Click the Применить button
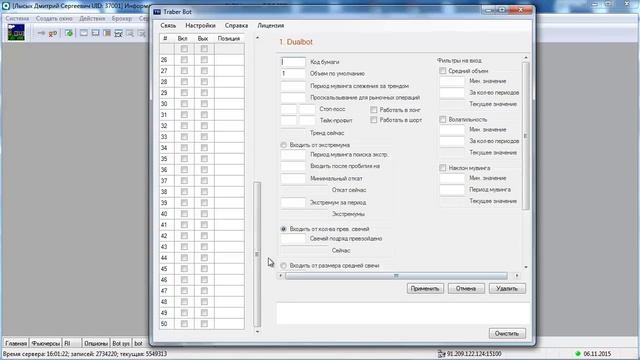Viewport: 640px width, 360px height. [x=425, y=289]
